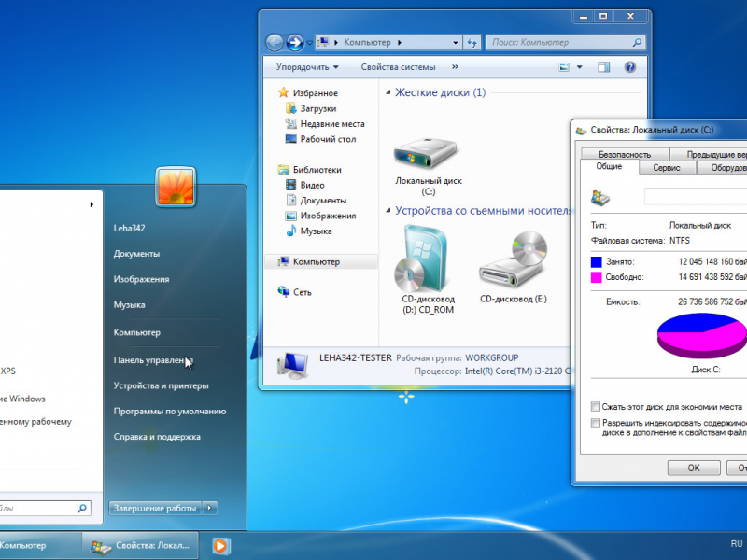This screenshot has height=560, width=747.
Task: Open Leha342 user folder from Start menu
Action: click(x=129, y=228)
